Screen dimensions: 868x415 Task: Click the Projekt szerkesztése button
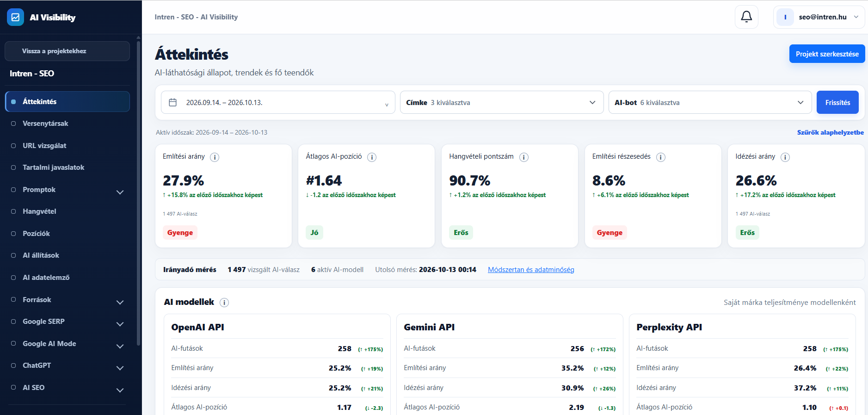pyautogui.click(x=827, y=54)
